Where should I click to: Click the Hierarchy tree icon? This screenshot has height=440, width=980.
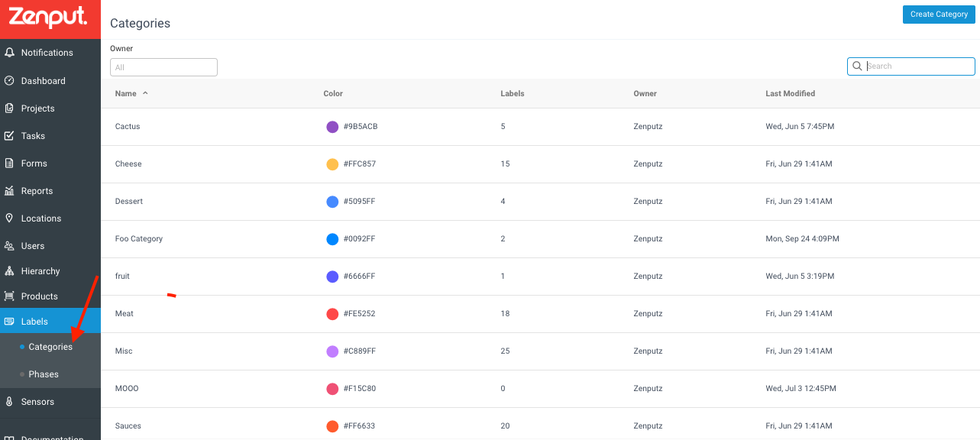coord(9,271)
